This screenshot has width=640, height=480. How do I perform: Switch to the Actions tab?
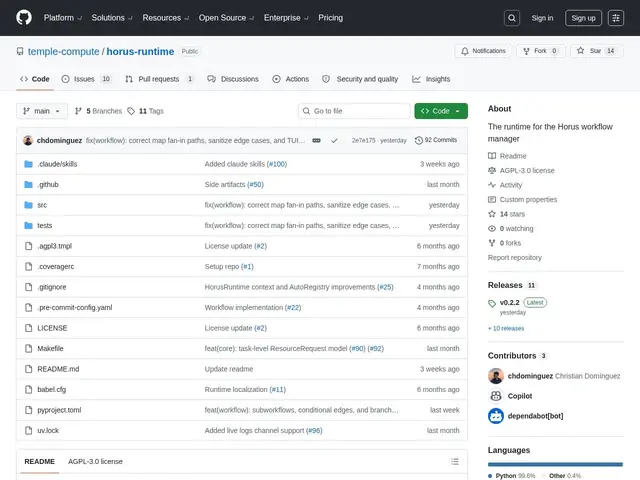point(291,79)
